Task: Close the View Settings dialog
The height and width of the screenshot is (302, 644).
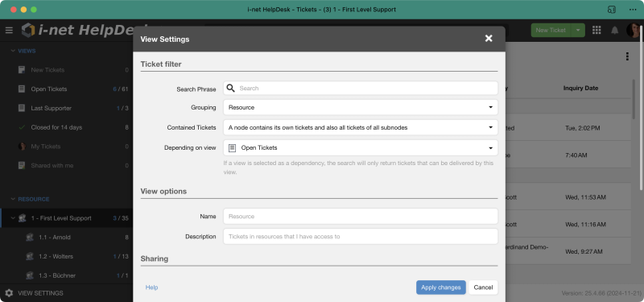Action: tap(489, 39)
